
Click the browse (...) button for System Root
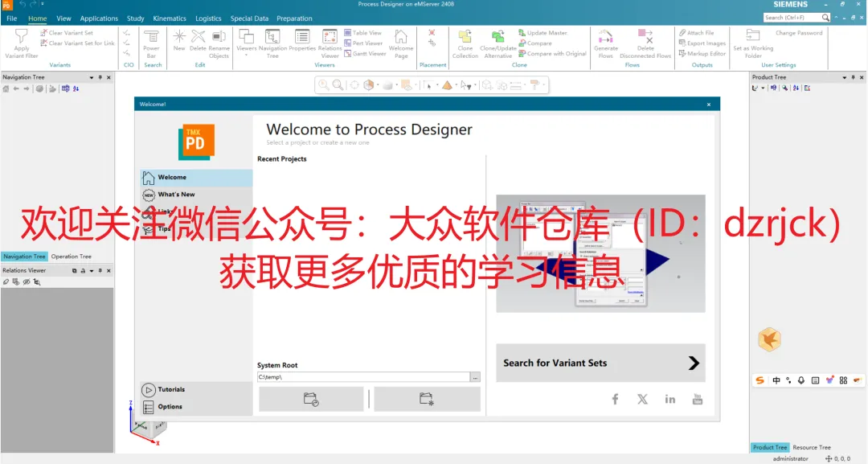[476, 377]
